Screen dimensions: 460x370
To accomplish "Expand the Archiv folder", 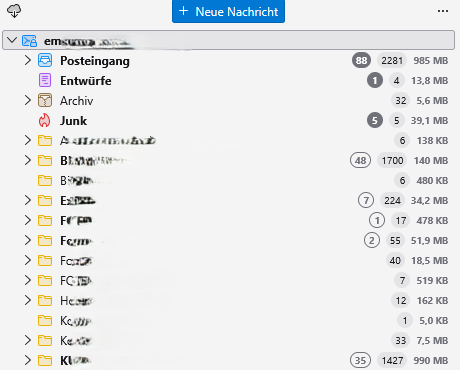I will pyautogui.click(x=28, y=100).
